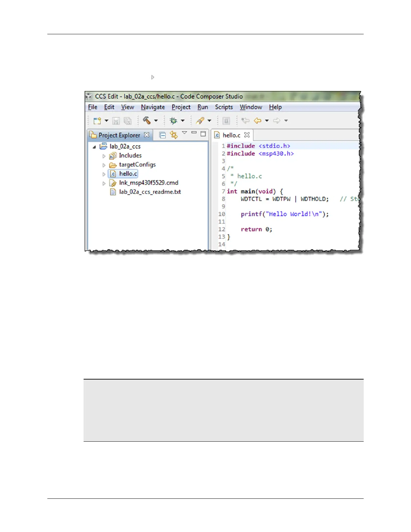Close the Project Explorer view
Image resolution: width=411 pixels, height=532 pixels.
[147, 135]
